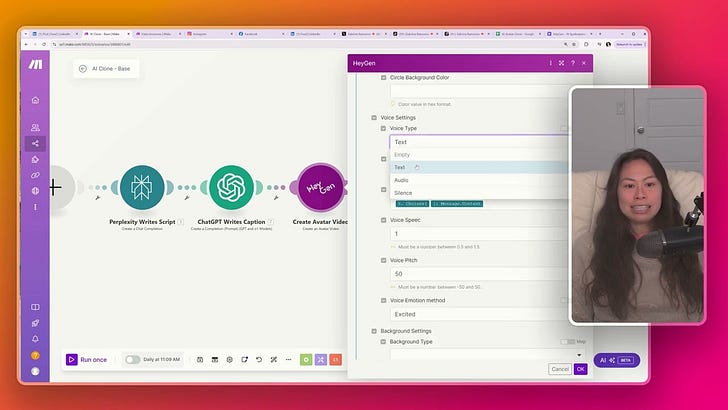Open the HeyGen panel's three-dot menu
Viewport: 728px width, 410px height.
(x=551, y=63)
